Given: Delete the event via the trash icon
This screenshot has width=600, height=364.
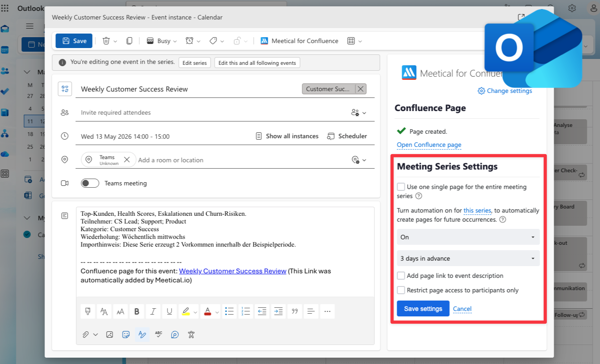Looking at the screenshot, I should click(x=106, y=41).
